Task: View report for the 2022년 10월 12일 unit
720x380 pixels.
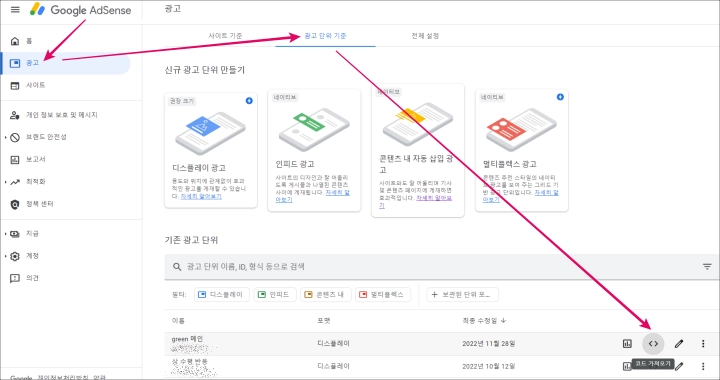Action: point(627,366)
